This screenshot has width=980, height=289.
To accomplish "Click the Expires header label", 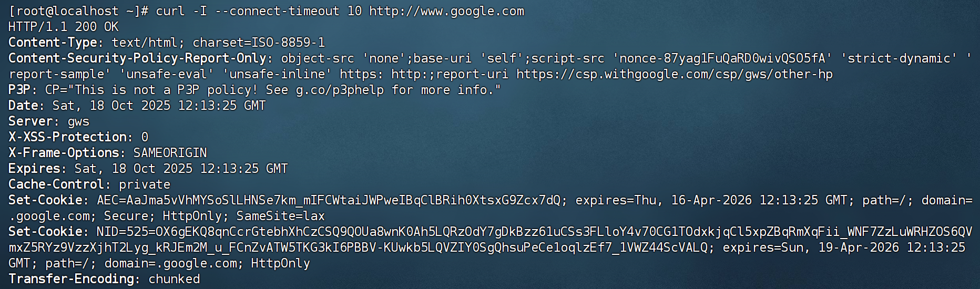I will tap(34, 169).
